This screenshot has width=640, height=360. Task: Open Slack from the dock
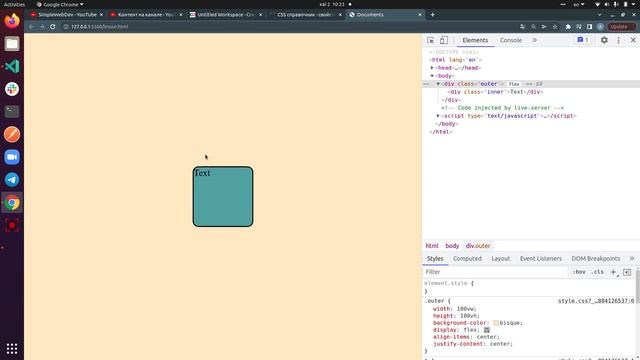click(x=12, y=89)
